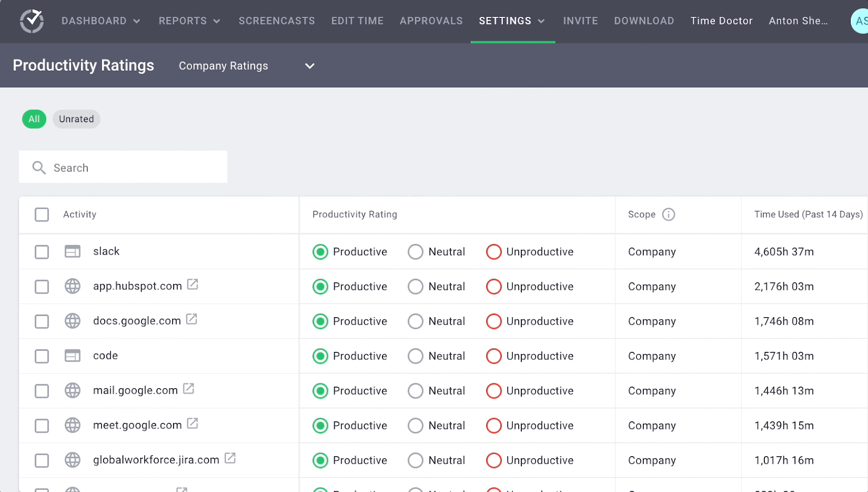Check the app.hubspot.com row checkbox
Viewport: 868px width, 492px height.
click(x=42, y=287)
